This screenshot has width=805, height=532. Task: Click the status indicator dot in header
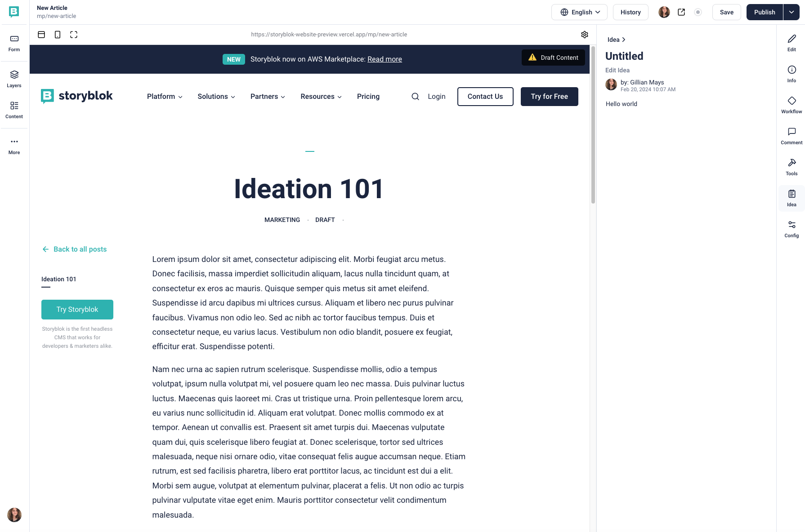point(698,12)
